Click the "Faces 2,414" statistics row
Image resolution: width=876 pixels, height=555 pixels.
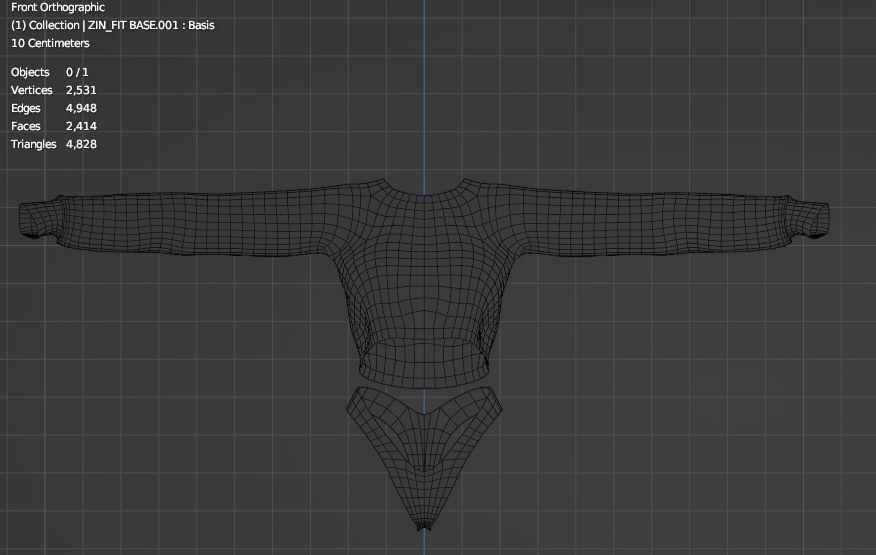(54, 126)
